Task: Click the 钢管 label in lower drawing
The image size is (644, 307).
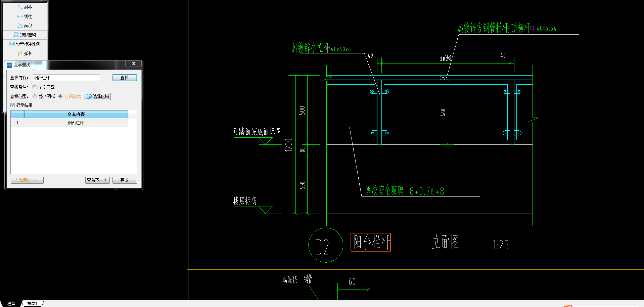Action: [308, 279]
